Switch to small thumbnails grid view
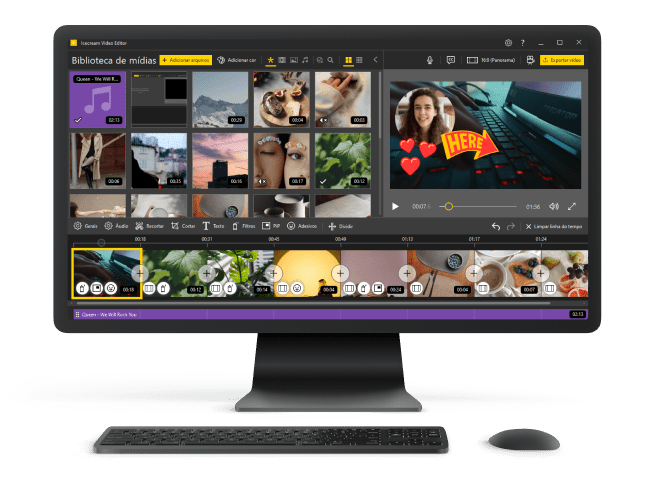 tap(359, 60)
